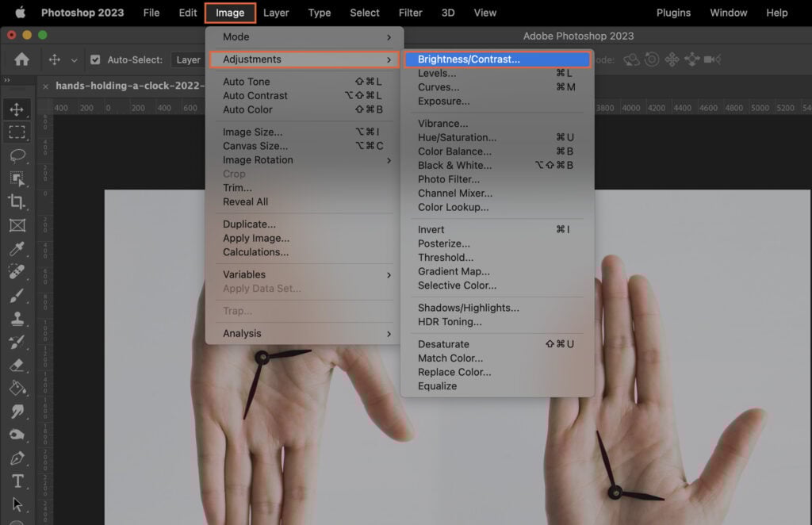Select the Crop tool
The height and width of the screenshot is (525, 812).
(x=17, y=202)
